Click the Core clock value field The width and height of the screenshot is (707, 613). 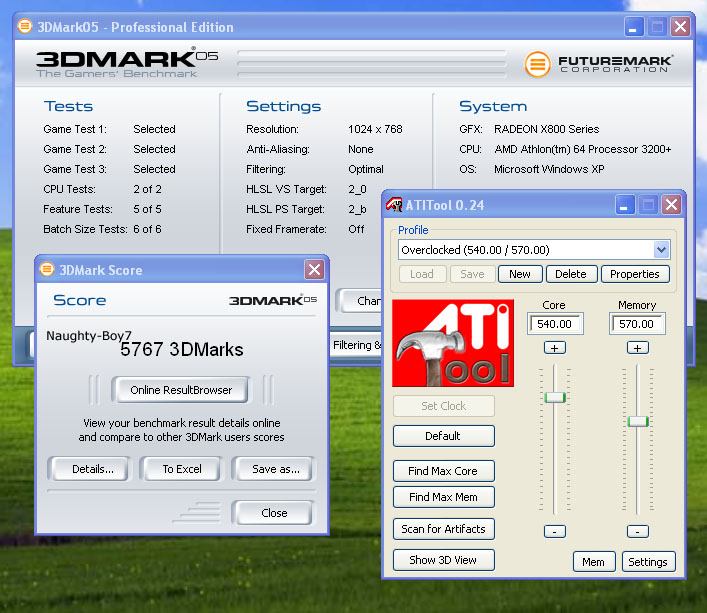click(555, 324)
